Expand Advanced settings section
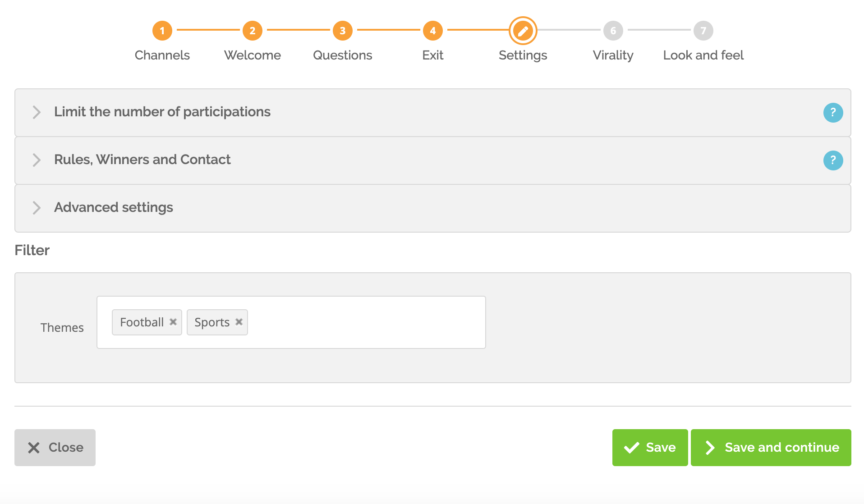Viewport: 864px width, 504px height. tap(433, 208)
